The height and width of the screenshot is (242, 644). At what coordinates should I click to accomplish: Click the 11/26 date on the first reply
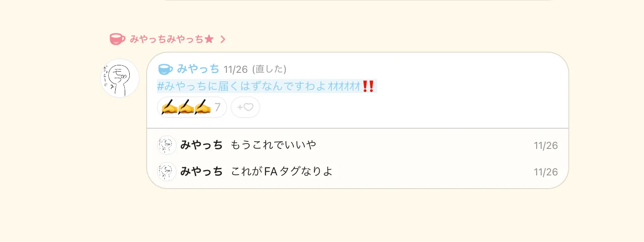point(546,146)
